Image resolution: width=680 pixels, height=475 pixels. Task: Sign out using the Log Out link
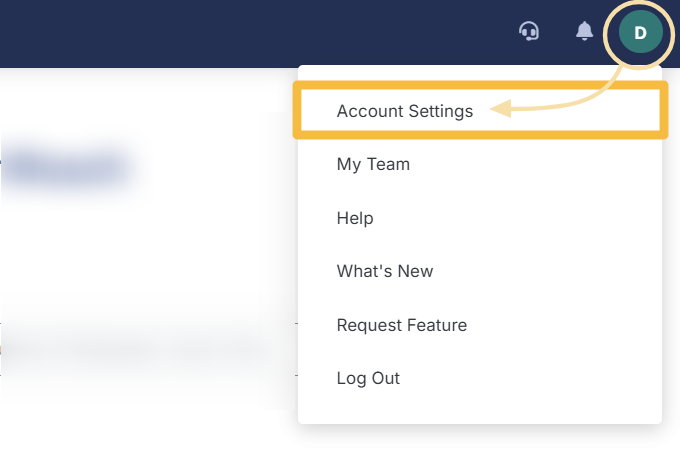(368, 378)
